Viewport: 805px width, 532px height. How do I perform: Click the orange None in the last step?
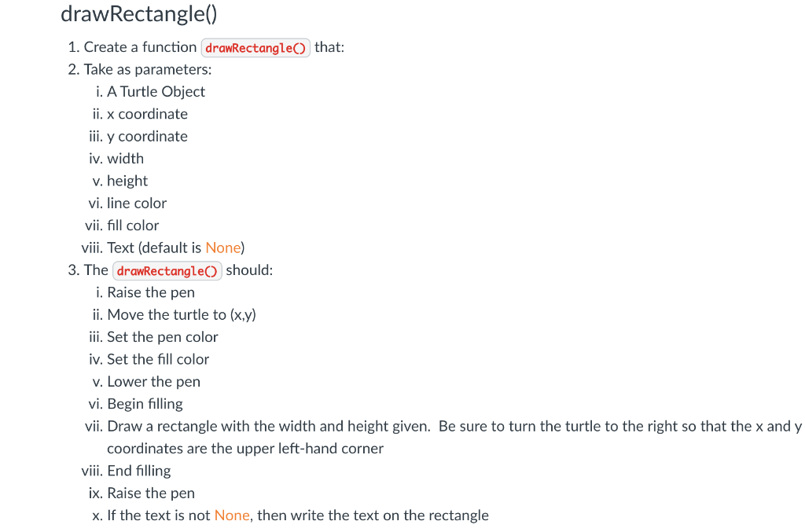click(232, 515)
